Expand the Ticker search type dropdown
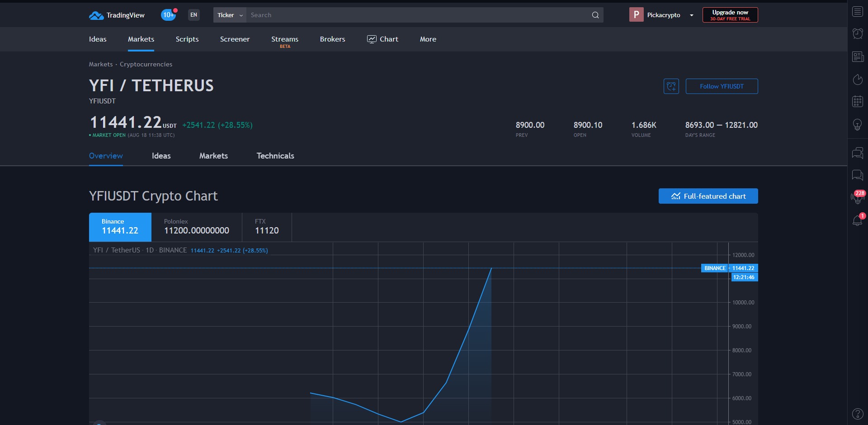 [230, 15]
